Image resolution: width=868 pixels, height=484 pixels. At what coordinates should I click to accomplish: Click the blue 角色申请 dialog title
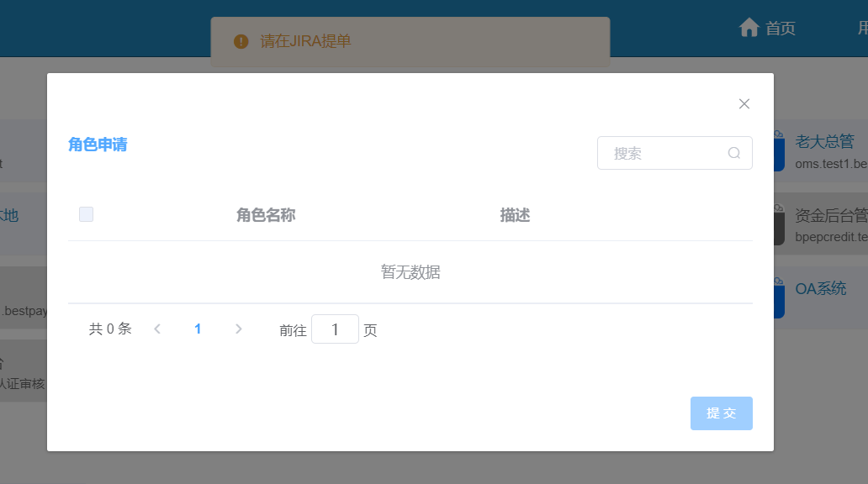[x=97, y=145]
